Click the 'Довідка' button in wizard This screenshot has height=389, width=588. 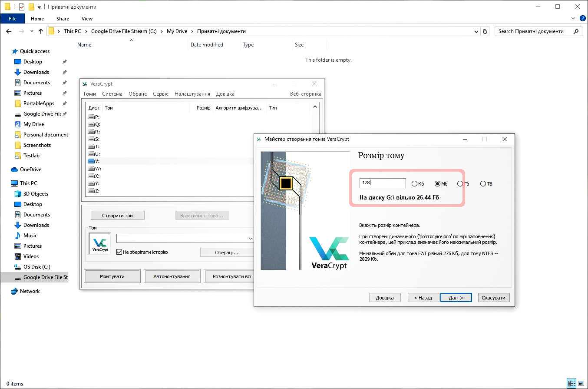pos(385,298)
